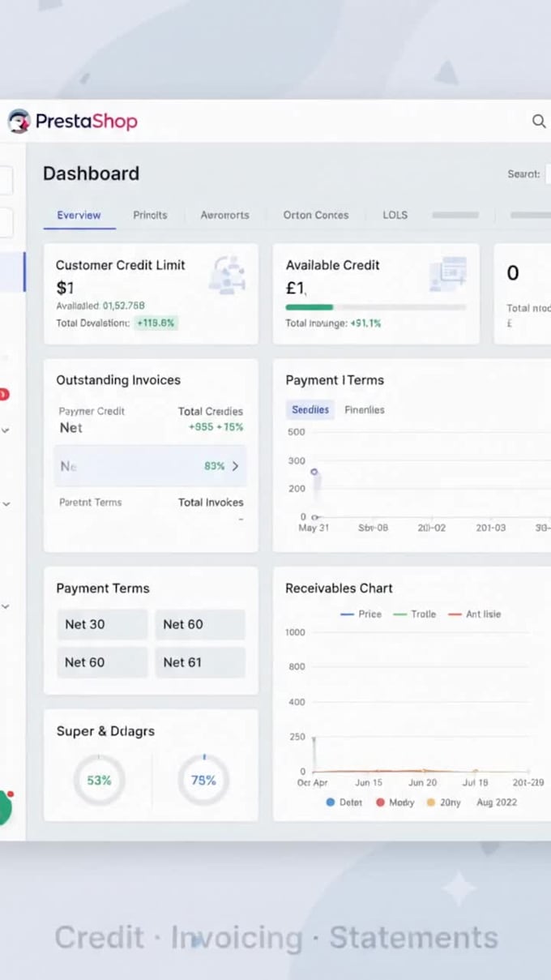The height and width of the screenshot is (980, 551).
Task: Click the +955 +15% green value
Action: point(216,427)
